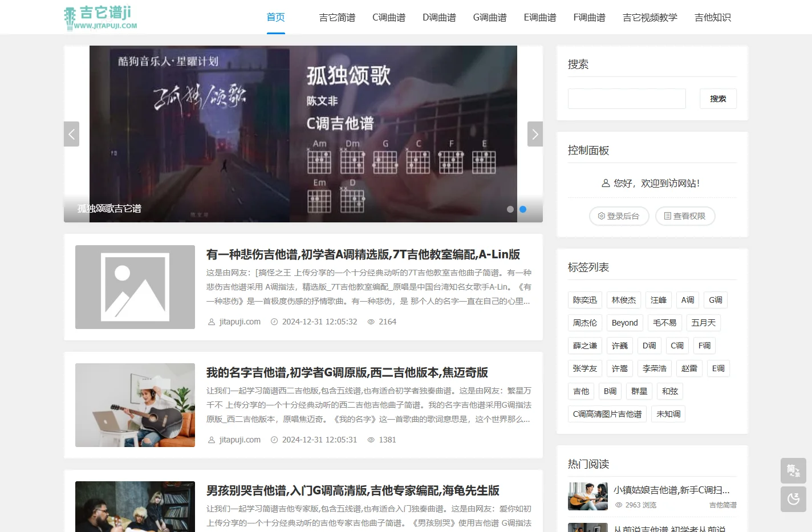The height and width of the screenshot is (532, 812).
Task: Select the 群星 tag
Action: click(639, 391)
